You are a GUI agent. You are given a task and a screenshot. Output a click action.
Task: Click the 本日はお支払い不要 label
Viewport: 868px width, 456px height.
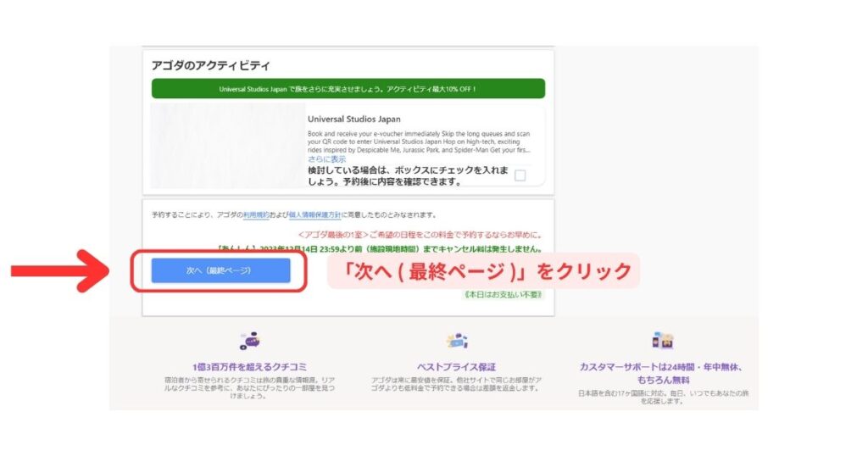(x=503, y=294)
